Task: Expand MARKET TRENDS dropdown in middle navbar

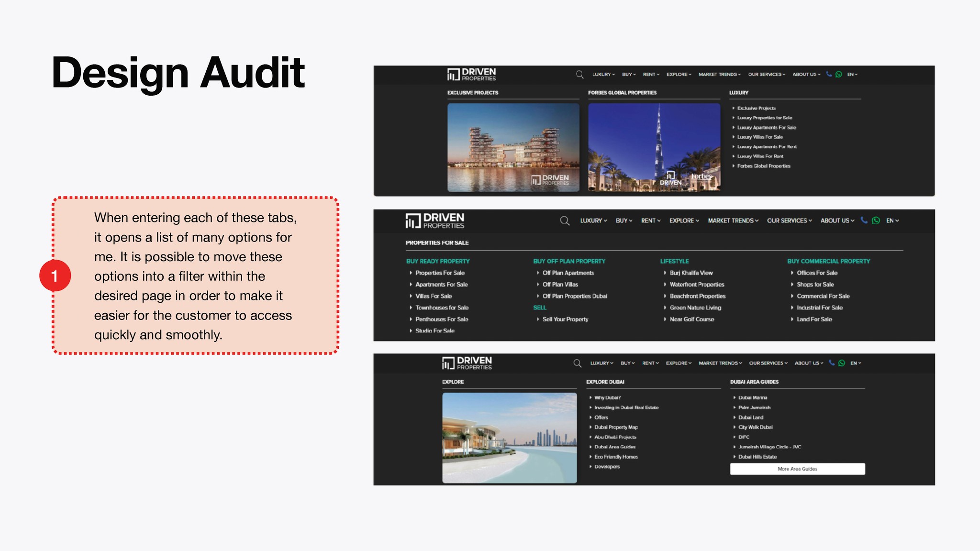Action: coord(733,220)
